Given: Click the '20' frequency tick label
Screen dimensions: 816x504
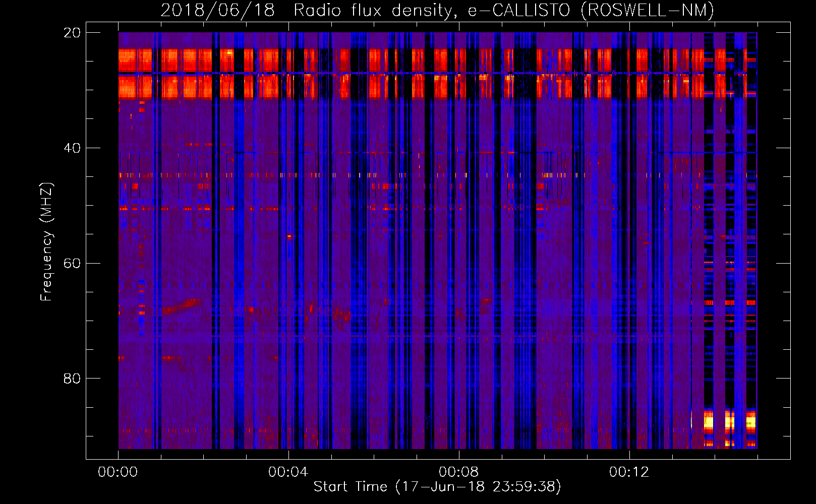Looking at the screenshot, I should (72, 33).
